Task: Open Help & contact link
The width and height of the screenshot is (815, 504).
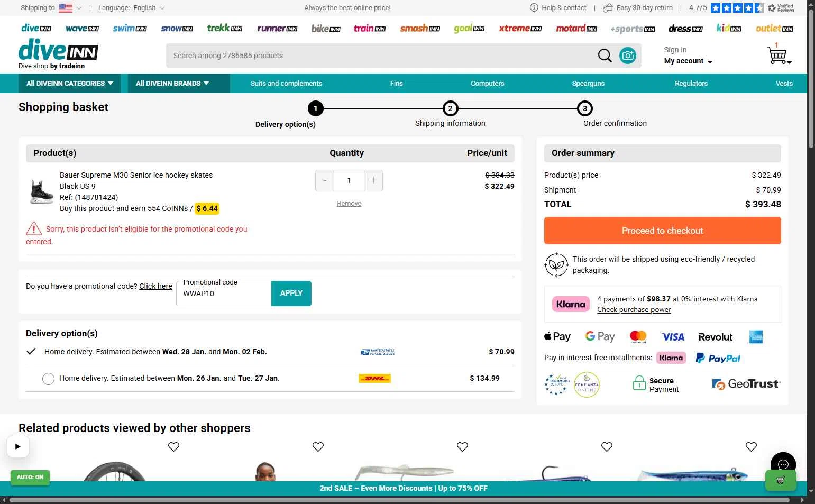Action: pos(558,8)
